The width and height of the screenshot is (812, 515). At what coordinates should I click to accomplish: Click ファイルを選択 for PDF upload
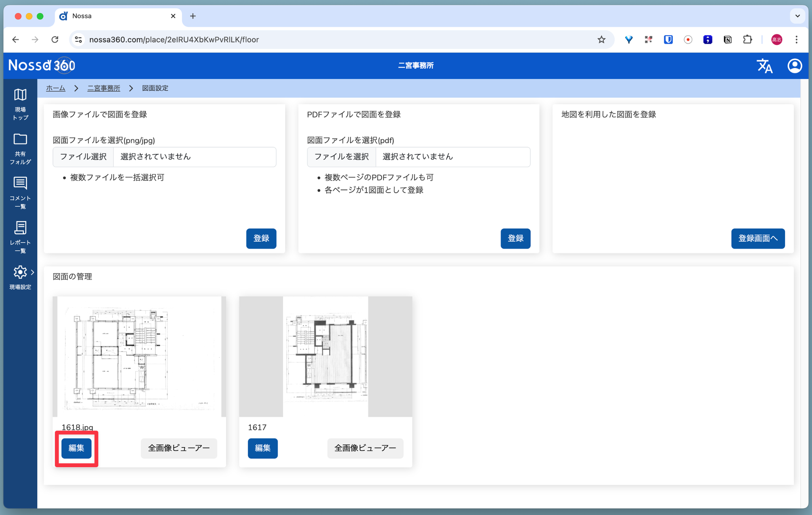(341, 157)
